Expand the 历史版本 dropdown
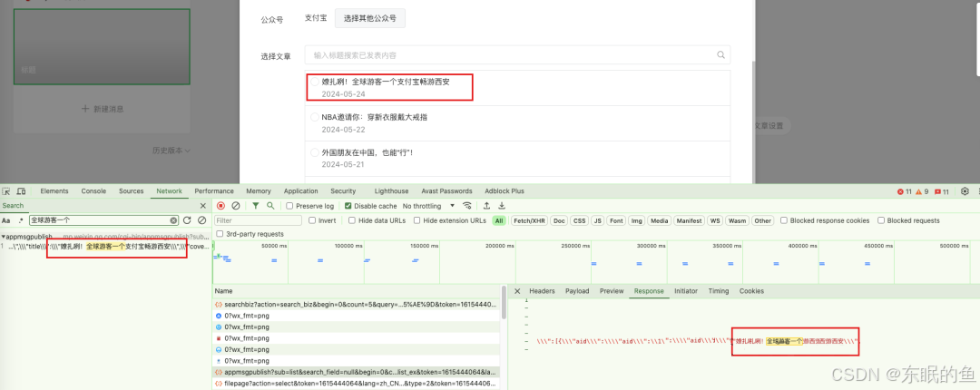This screenshot has width=980, height=390. (x=171, y=150)
